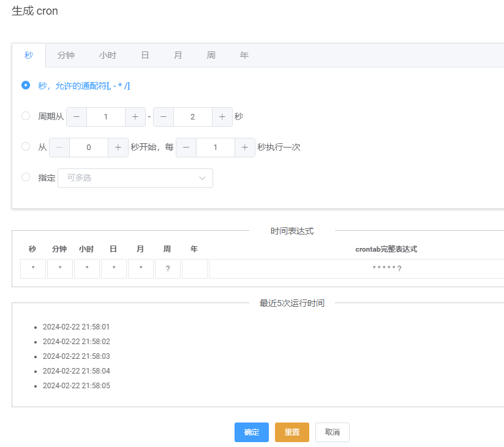Open the 年 tab
Viewport: 504px width, 447px height.
pyautogui.click(x=244, y=55)
